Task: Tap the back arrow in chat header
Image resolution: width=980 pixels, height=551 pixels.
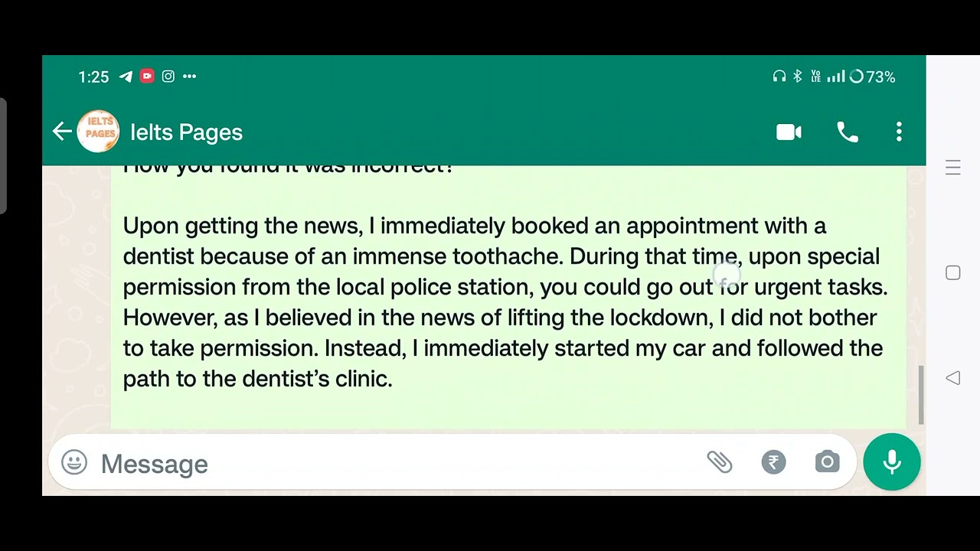Action: (62, 132)
